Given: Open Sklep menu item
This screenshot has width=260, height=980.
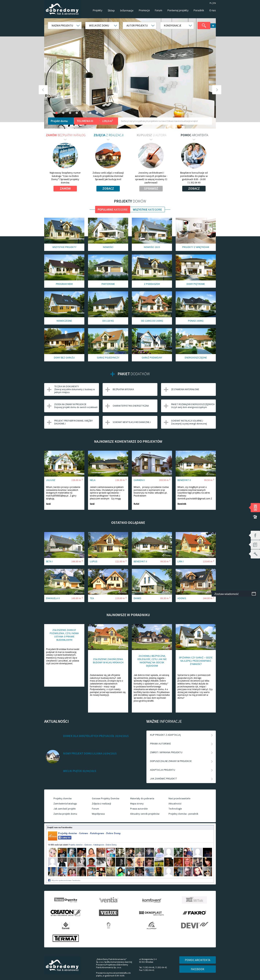Looking at the screenshot, I should (x=111, y=10).
